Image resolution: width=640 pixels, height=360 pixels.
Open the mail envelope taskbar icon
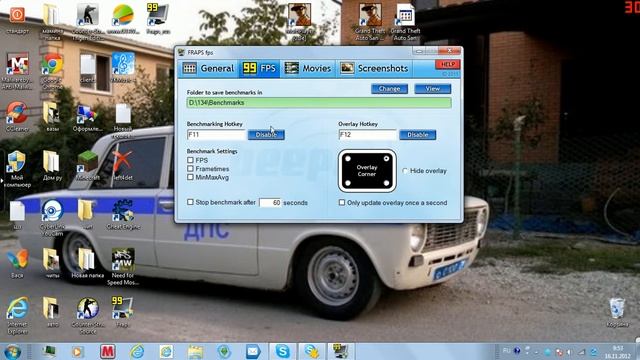tap(253, 351)
